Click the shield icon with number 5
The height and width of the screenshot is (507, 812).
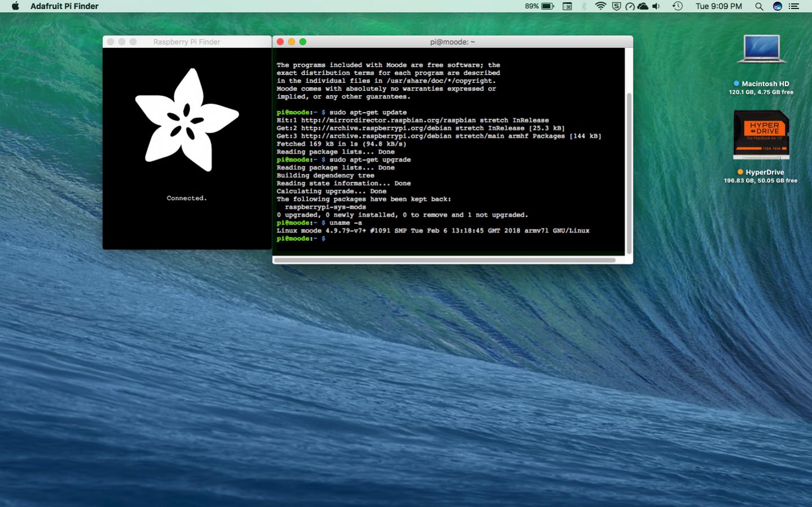616,6
